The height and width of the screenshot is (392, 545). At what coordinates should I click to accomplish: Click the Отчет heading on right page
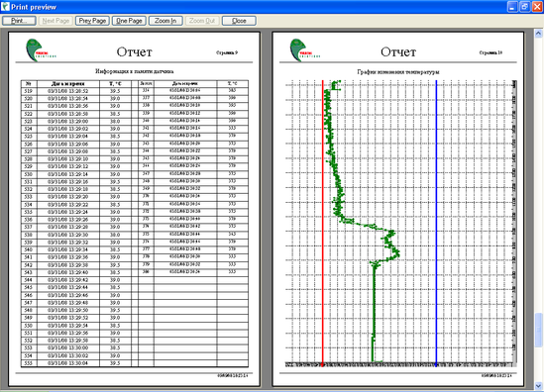click(398, 52)
